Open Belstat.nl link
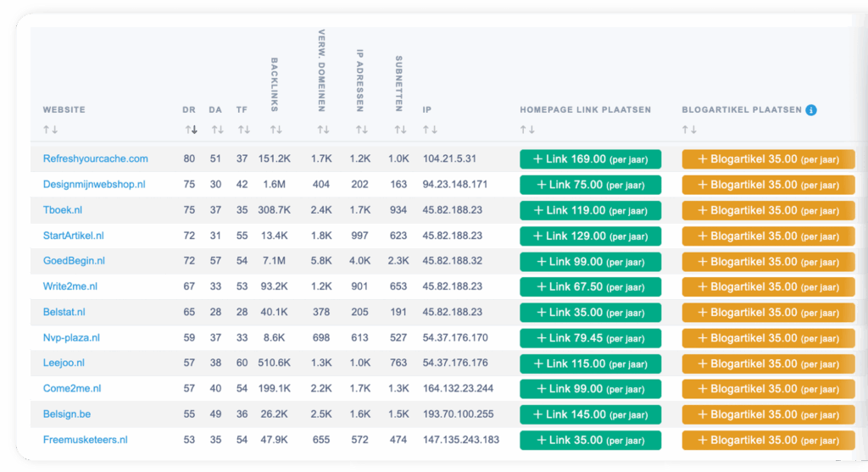The width and height of the screenshot is (868, 472). [x=64, y=312]
